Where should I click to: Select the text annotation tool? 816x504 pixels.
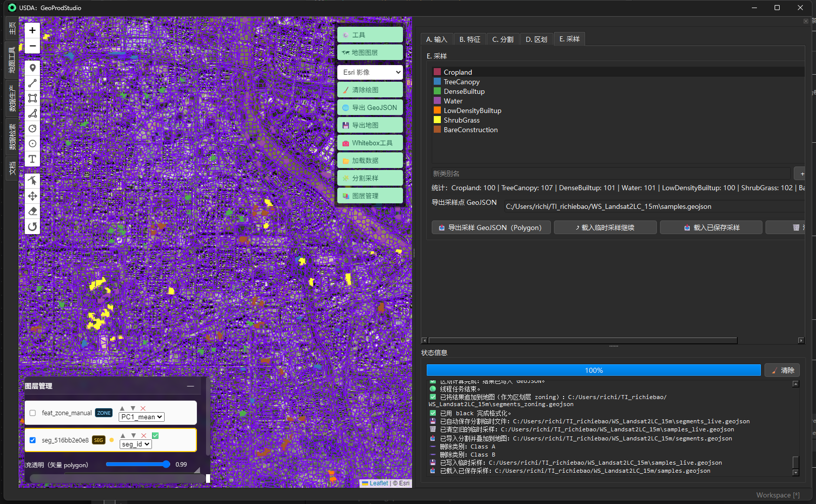pos(32,159)
